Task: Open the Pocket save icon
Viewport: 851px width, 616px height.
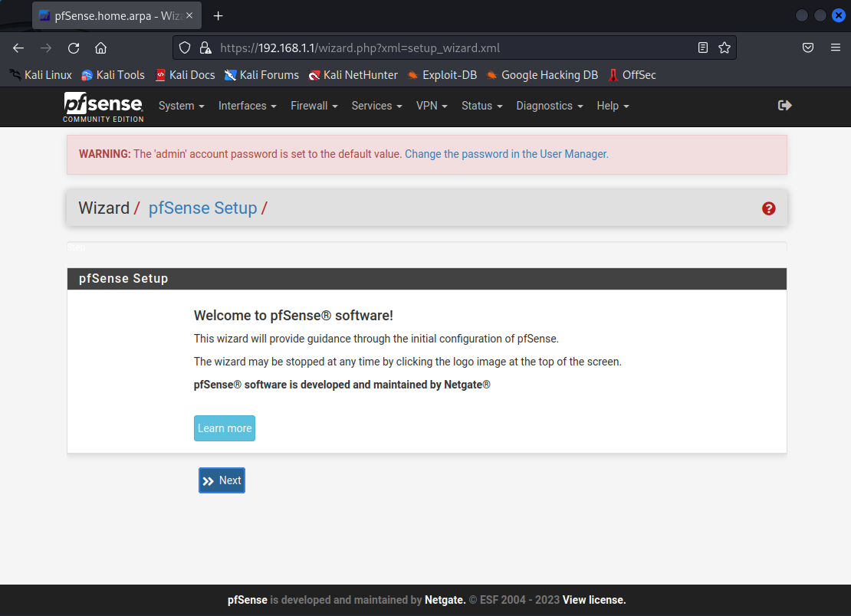Action: coord(808,48)
